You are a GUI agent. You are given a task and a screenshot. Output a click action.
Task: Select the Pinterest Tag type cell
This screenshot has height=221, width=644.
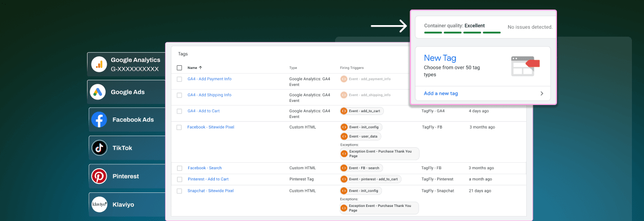pos(302,179)
